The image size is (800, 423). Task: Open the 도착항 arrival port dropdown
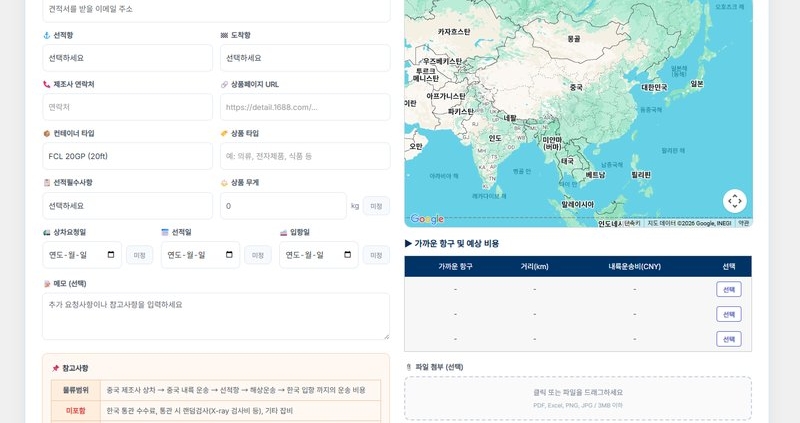pos(304,58)
